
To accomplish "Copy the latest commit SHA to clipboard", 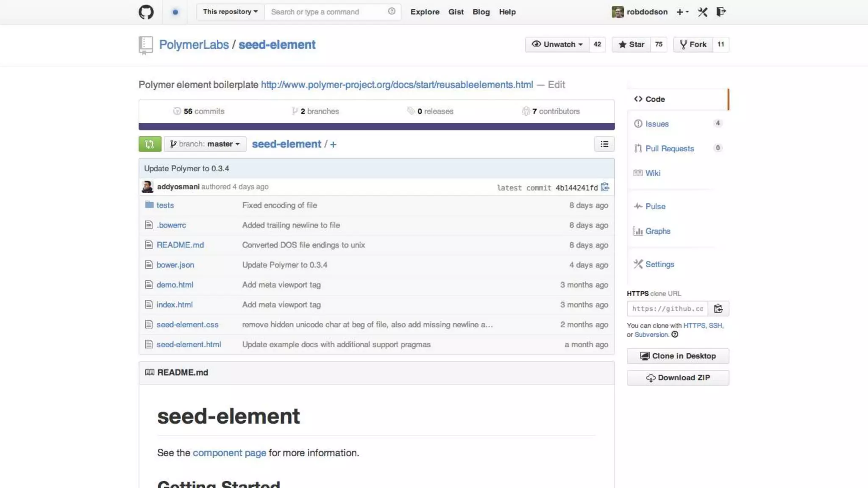I will click(605, 187).
